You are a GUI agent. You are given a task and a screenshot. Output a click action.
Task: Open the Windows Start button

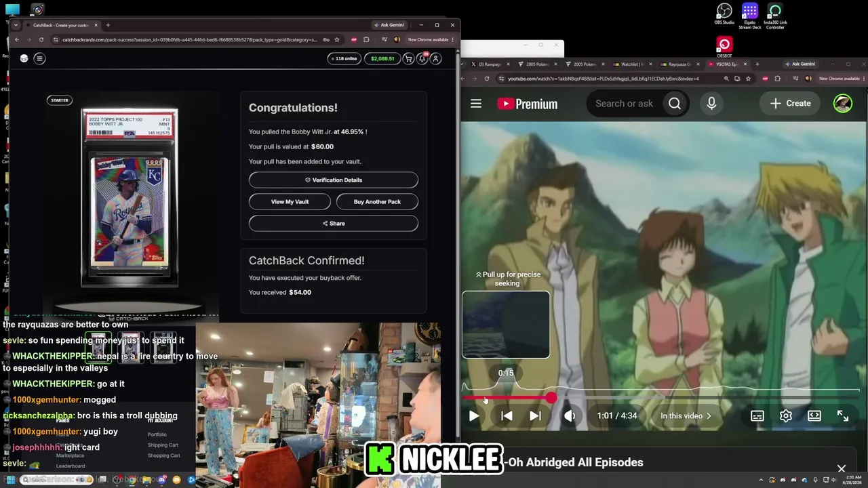[x=10, y=481]
